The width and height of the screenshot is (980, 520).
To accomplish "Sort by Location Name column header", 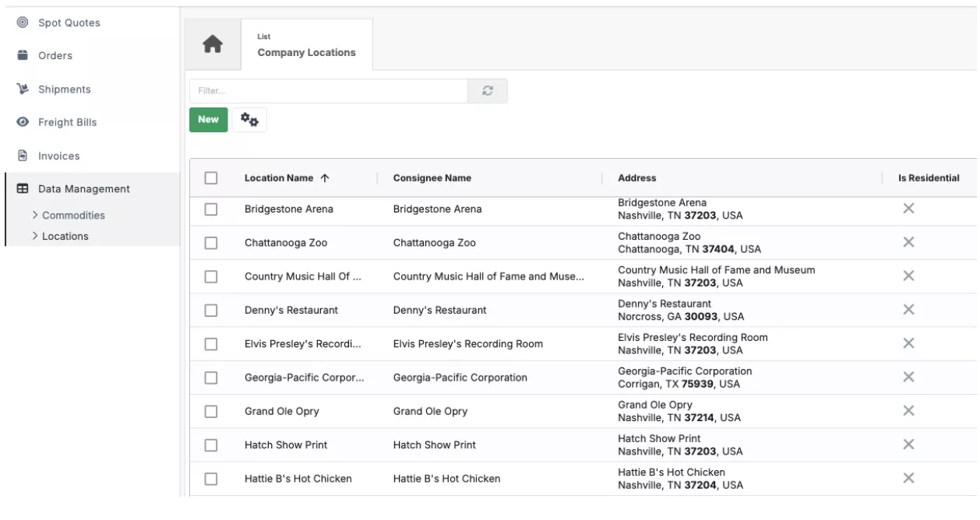I will tap(279, 178).
